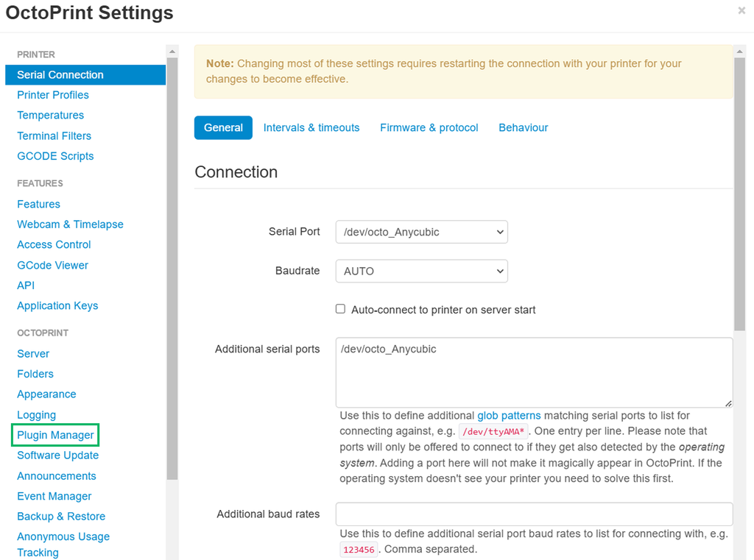Click the Additional baud rates field

tap(534, 514)
